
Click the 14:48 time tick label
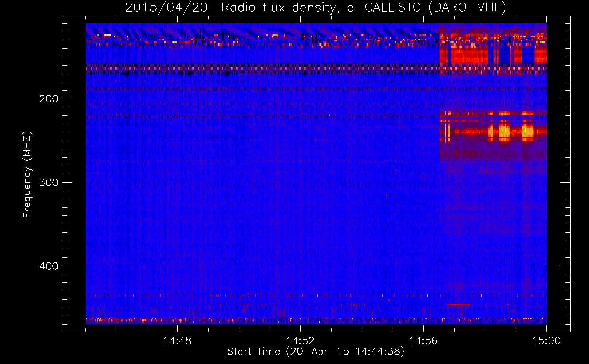pyautogui.click(x=177, y=341)
